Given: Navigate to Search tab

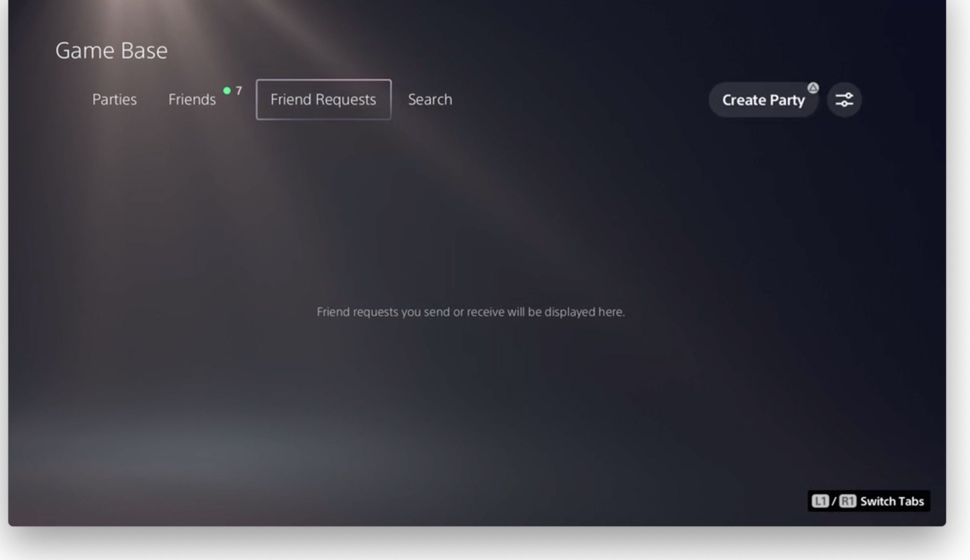Looking at the screenshot, I should pos(430,99).
